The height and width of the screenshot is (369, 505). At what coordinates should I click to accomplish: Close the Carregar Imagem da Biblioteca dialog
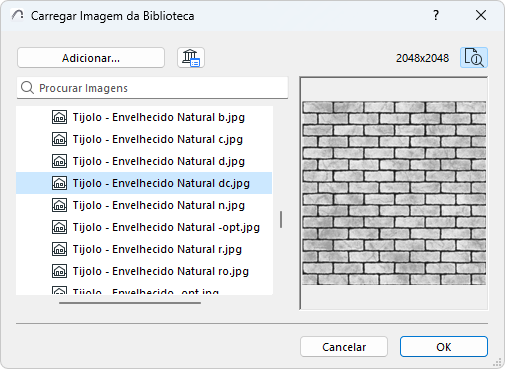point(481,15)
